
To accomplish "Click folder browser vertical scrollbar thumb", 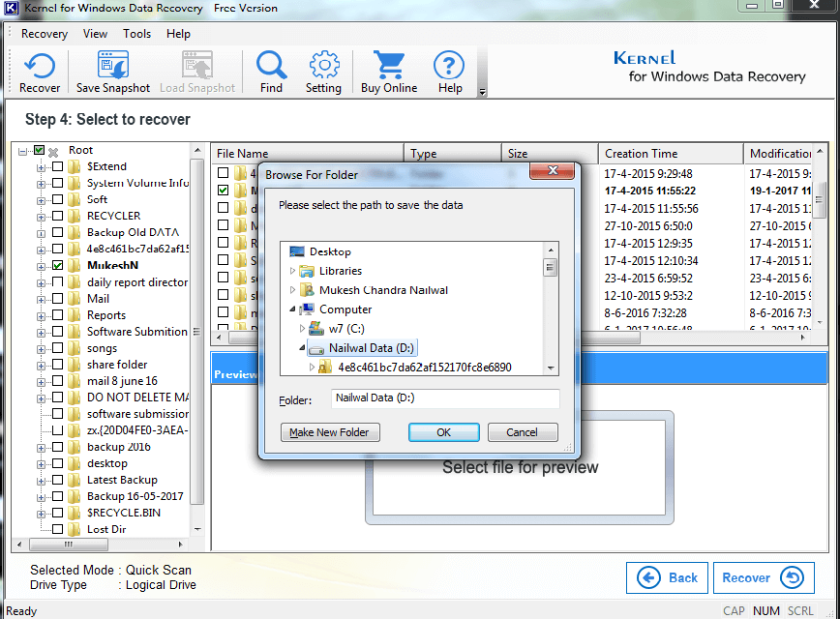I will [550, 267].
